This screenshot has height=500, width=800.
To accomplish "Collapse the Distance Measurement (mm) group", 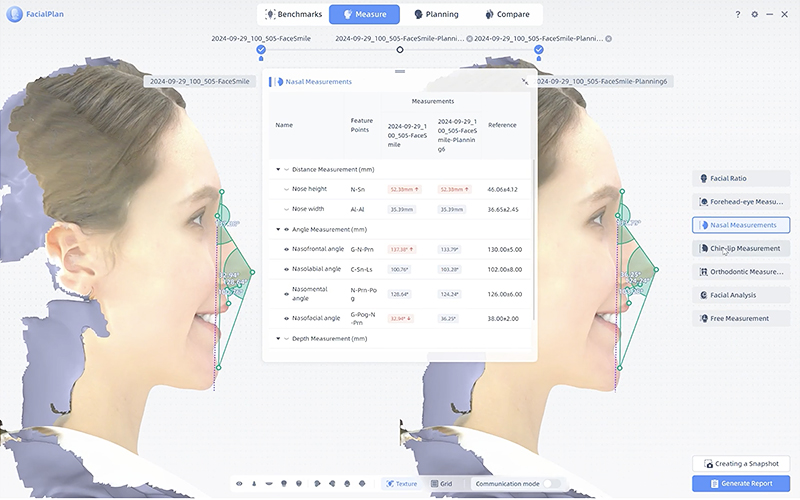I will point(278,169).
